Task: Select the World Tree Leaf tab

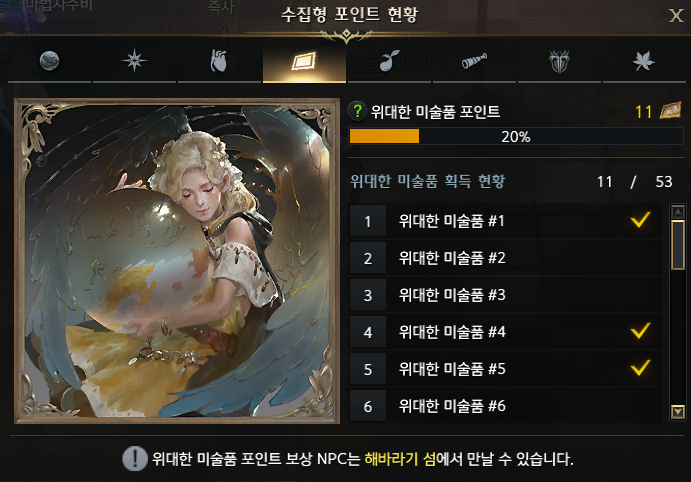Action: coord(644,61)
